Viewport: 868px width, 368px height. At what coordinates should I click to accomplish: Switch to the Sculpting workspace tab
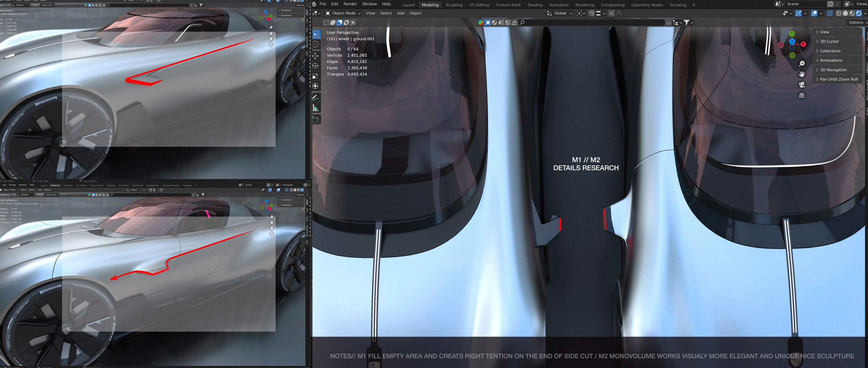(454, 5)
